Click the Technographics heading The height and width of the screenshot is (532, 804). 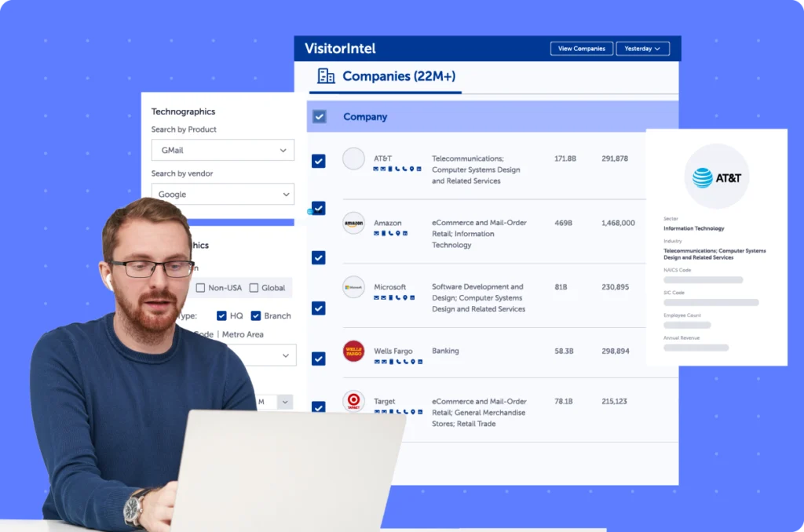tap(183, 111)
